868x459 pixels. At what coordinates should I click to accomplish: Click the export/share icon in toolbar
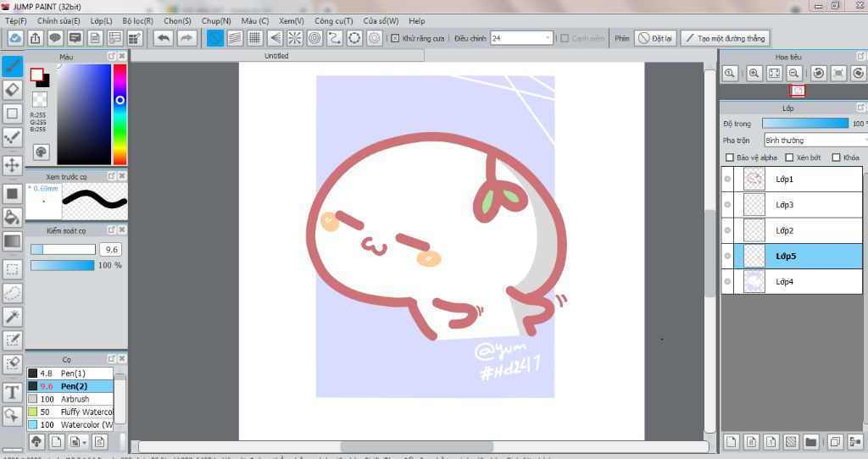(x=36, y=38)
